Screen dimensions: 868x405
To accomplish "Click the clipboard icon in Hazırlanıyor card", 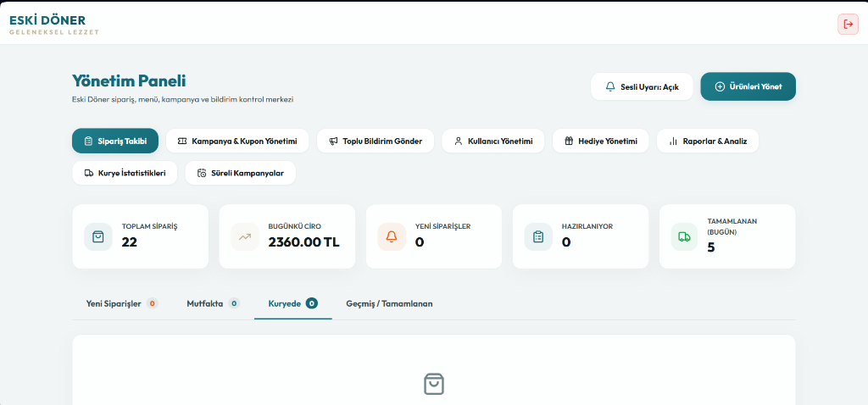I will 538,236.
